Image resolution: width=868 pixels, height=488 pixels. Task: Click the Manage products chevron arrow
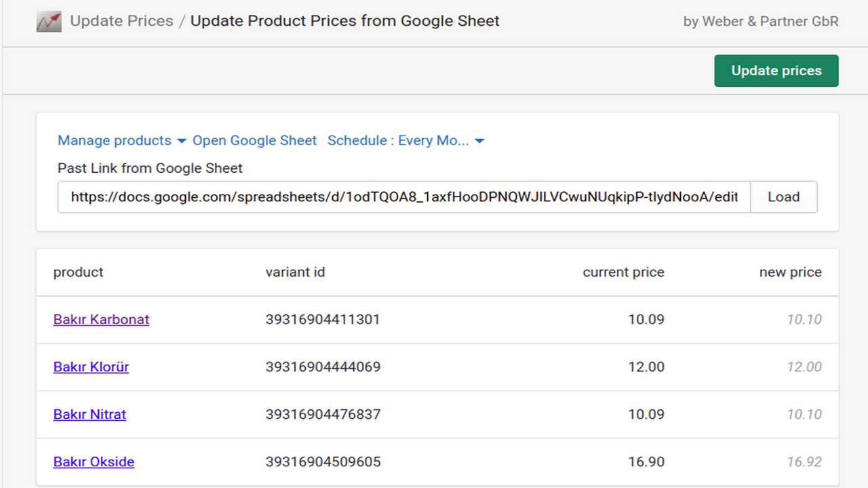pyautogui.click(x=181, y=141)
